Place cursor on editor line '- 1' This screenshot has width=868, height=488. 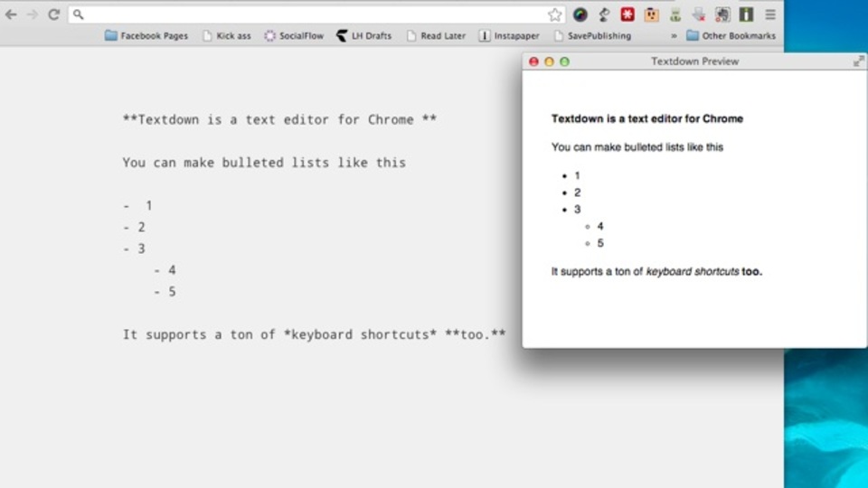137,206
